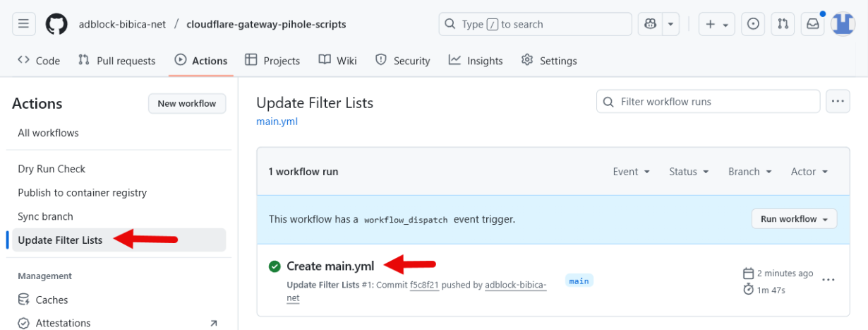Open the main.yml workflow file link
This screenshot has height=330, width=868.
pyautogui.click(x=277, y=121)
